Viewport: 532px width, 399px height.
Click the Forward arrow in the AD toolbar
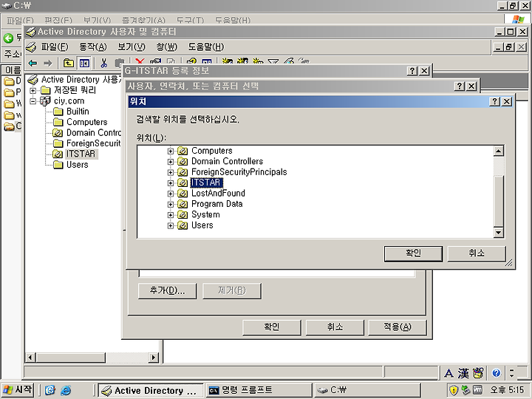point(48,63)
